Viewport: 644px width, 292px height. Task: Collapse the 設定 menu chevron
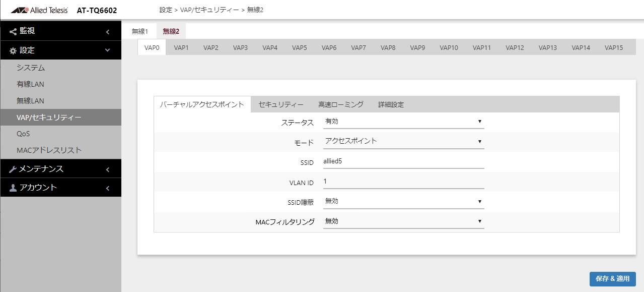[107, 50]
